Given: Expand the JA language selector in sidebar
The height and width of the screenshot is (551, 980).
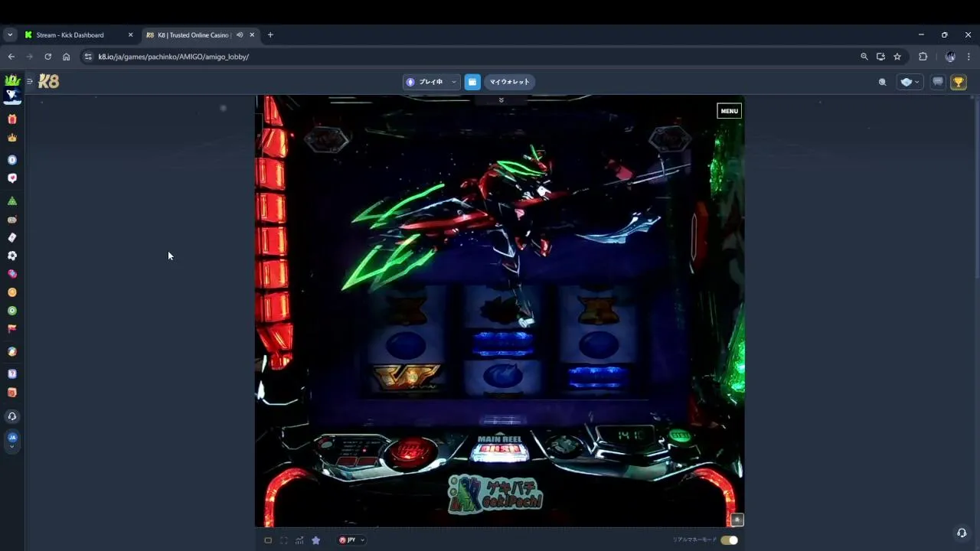Looking at the screenshot, I should (x=11, y=440).
